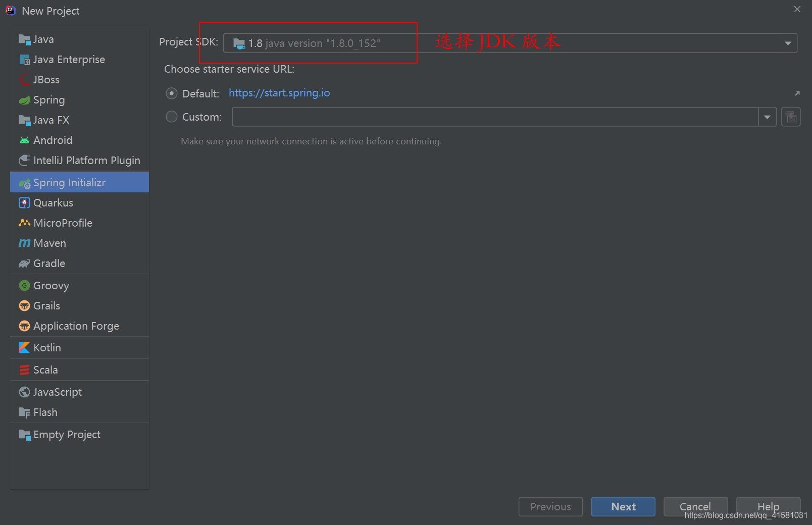Click the Cancel button
812x525 pixels.
click(695, 507)
